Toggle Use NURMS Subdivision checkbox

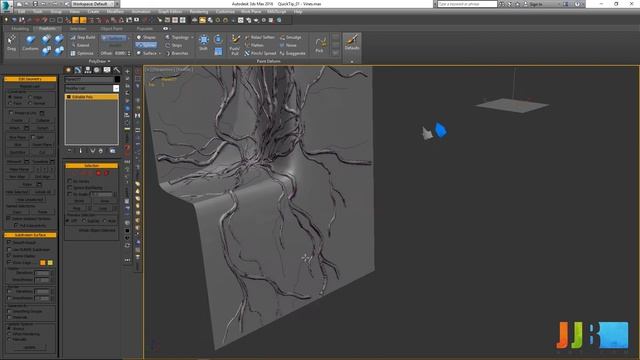[9, 249]
